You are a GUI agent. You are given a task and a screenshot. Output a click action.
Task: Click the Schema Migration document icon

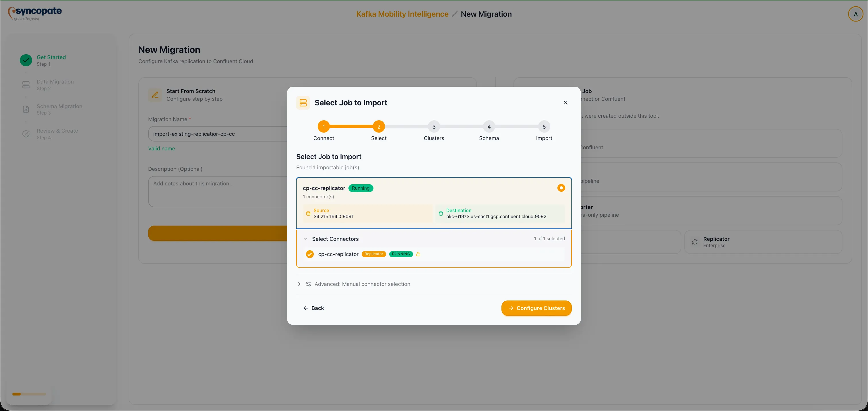point(26,109)
